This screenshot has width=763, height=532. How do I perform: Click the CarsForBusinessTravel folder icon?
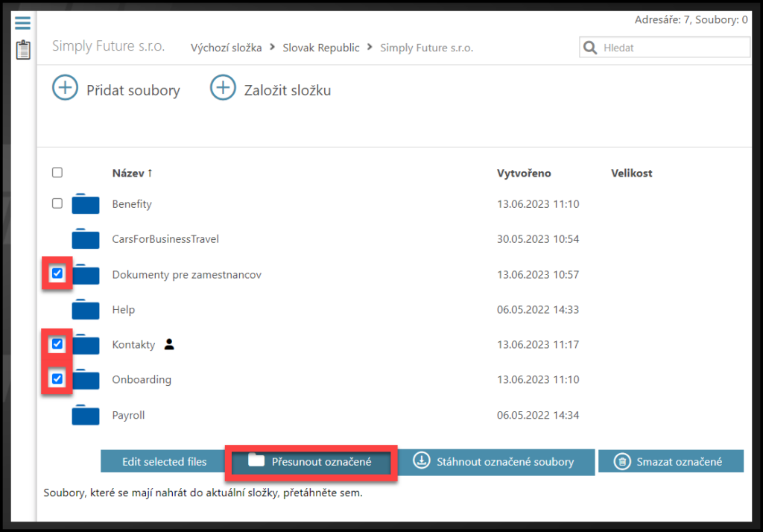[x=86, y=239]
